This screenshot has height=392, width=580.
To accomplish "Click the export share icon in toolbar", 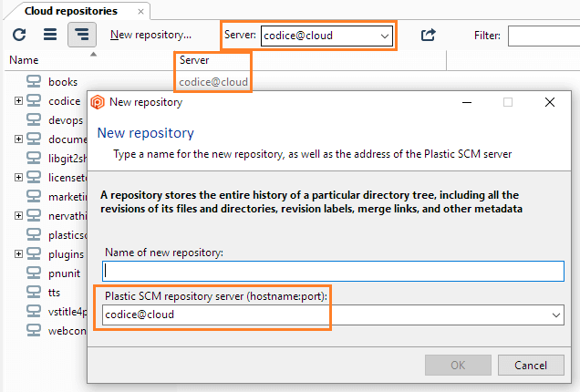I will point(429,36).
